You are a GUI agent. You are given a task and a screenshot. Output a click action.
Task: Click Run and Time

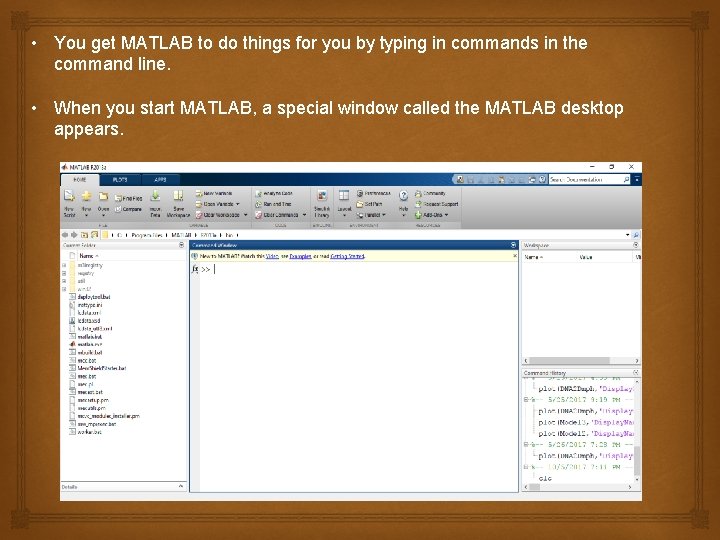coord(273,204)
